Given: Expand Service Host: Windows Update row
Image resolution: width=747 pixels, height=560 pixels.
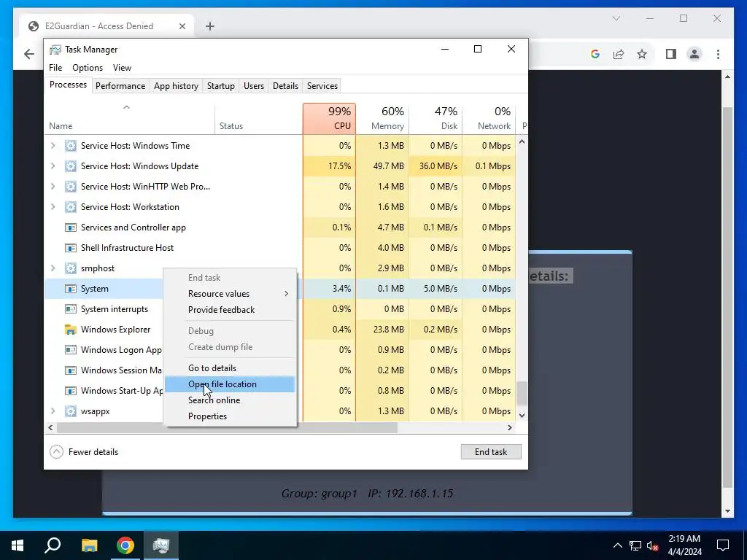Looking at the screenshot, I should (x=53, y=166).
